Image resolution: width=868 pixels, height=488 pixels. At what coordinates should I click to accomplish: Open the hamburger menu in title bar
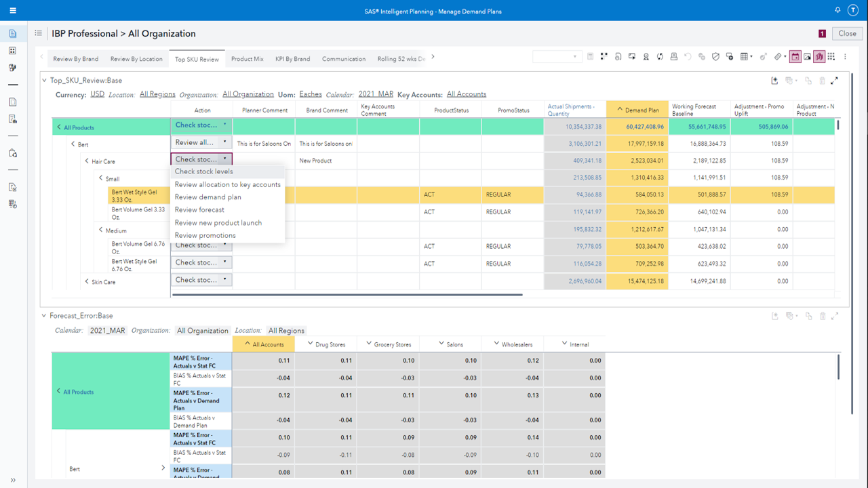coord(13,11)
